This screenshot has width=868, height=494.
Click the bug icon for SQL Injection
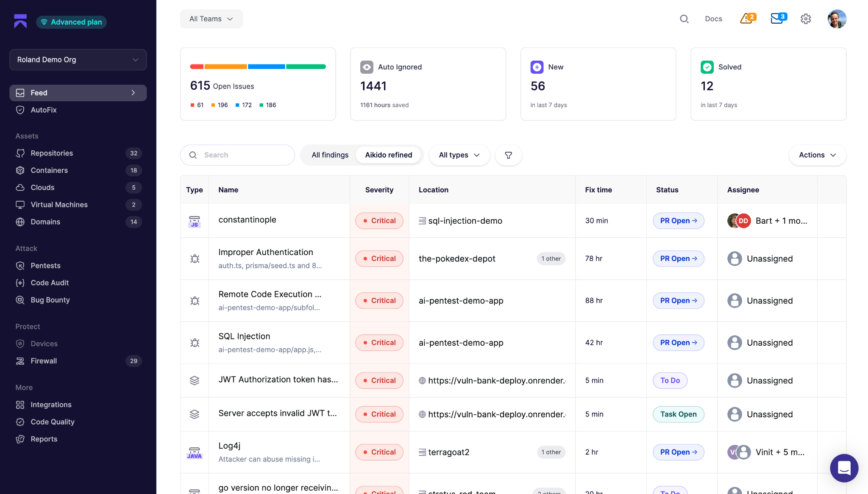point(195,342)
